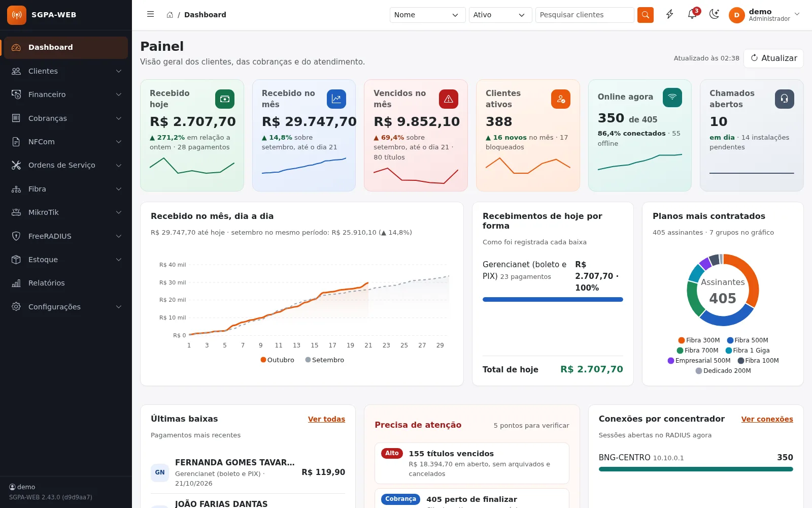Click the Recebido no mês chart icon

click(336, 99)
